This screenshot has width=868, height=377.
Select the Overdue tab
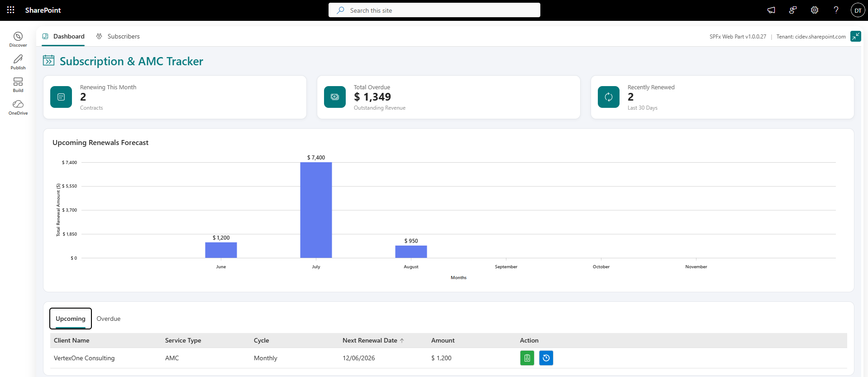pos(109,319)
